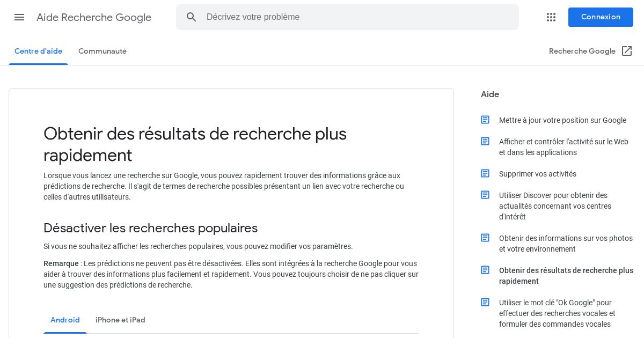Click the heading Désactiver les recherches populaires
Screen dimensions: 644x338
150,228
